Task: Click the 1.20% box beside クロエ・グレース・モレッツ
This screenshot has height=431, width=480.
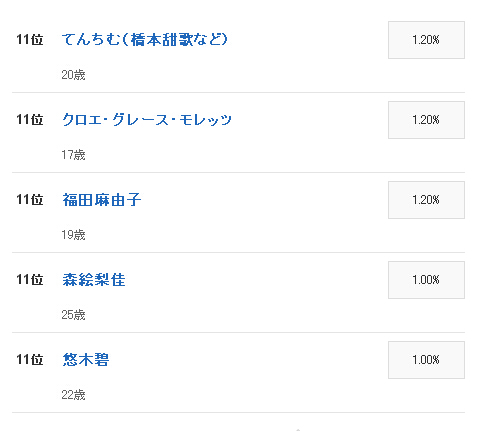Action: (x=426, y=120)
